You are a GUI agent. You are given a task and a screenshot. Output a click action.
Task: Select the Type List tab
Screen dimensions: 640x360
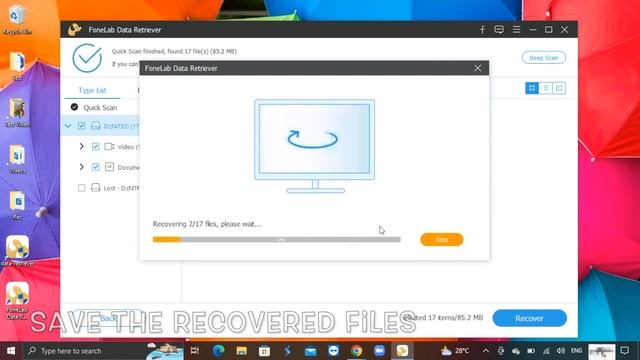point(92,90)
